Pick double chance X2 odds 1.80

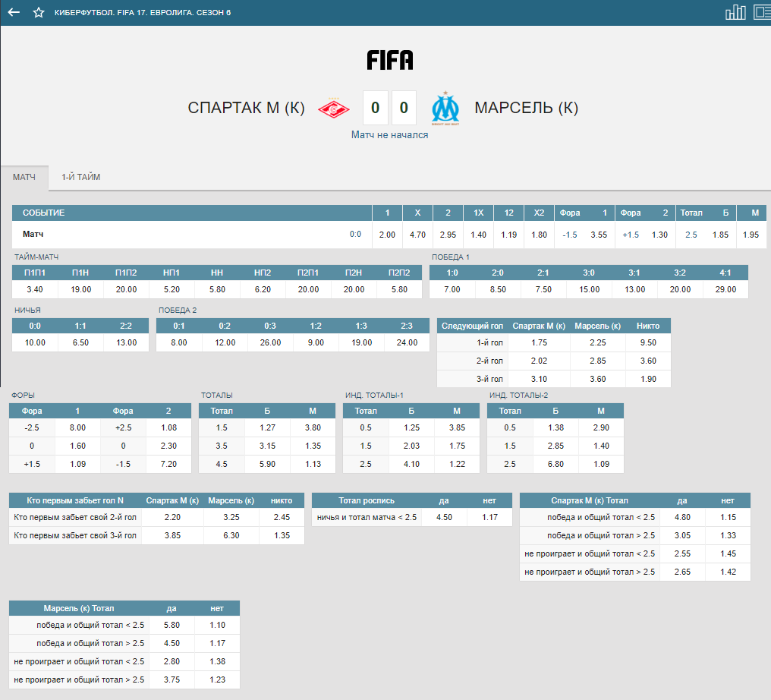[539, 235]
